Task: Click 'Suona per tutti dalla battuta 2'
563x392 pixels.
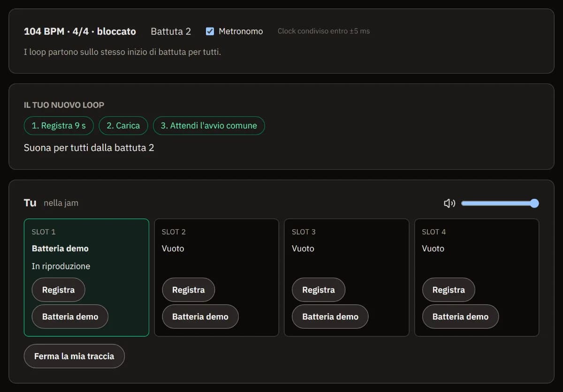Action: click(89, 148)
